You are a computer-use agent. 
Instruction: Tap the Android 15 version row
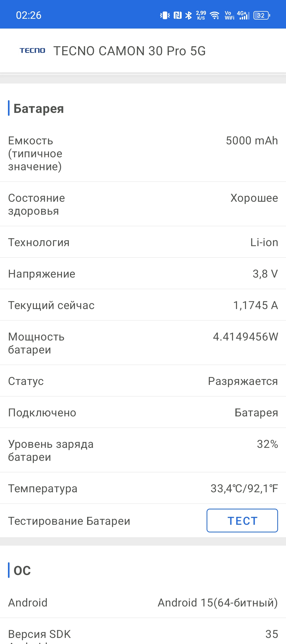click(143, 602)
